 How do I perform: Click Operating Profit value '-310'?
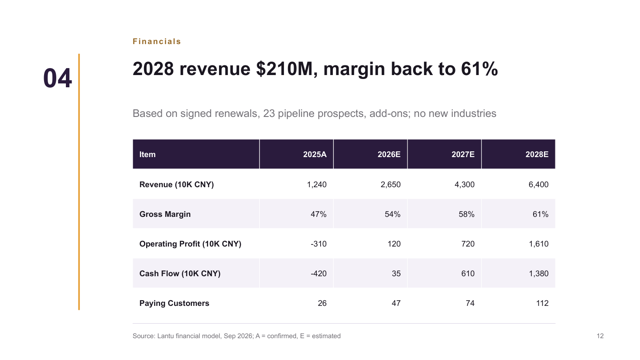(318, 244)
